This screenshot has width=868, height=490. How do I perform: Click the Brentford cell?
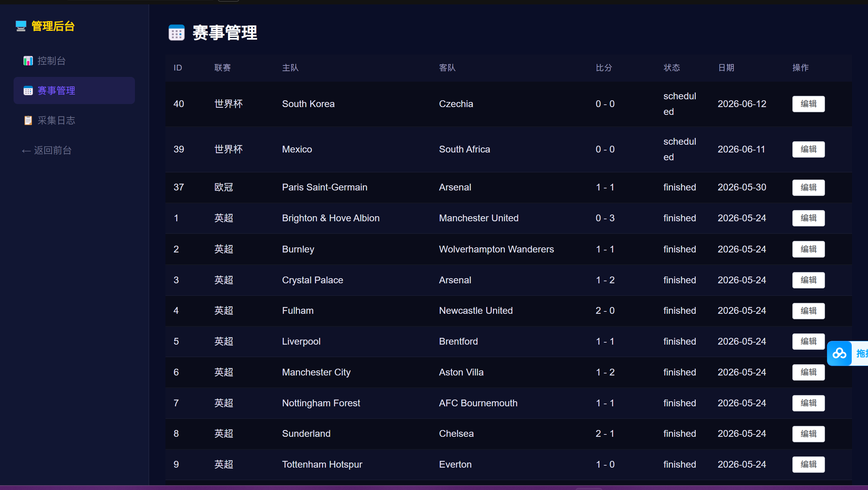(458, 342)
